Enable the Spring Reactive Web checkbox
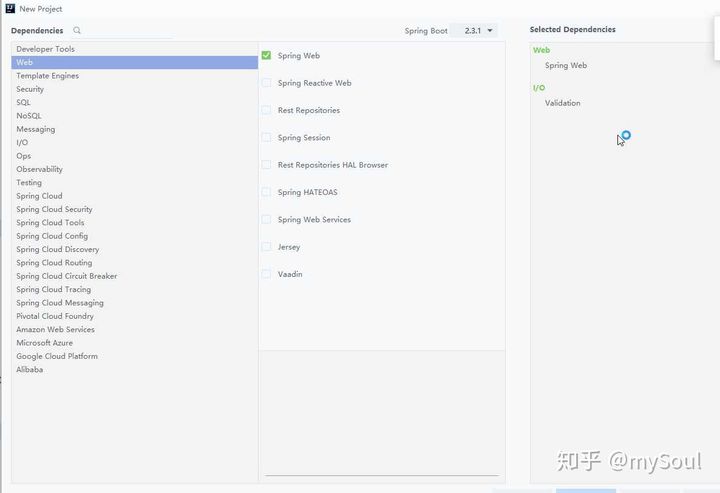The height and width of the screenshot is (493, 720). click(266, 83)
